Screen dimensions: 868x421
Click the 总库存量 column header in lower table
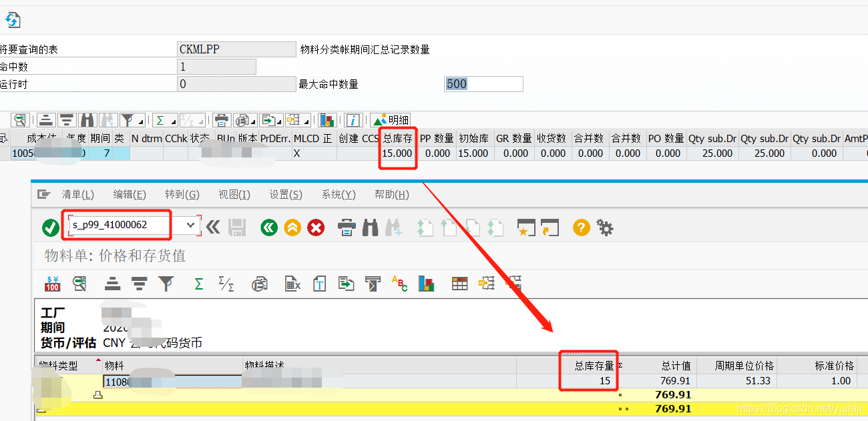click(x=594, y=366)
